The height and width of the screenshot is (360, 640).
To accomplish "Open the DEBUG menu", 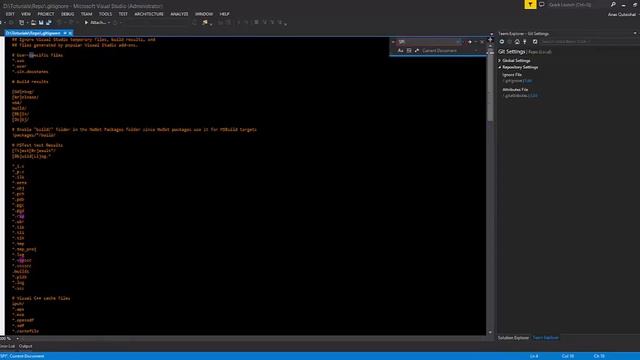I will (67, 14).
